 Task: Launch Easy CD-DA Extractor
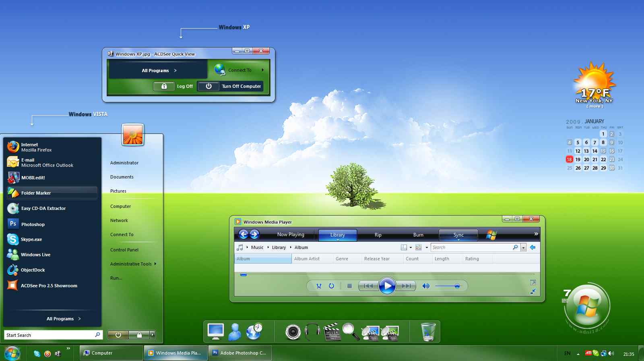click(52, 208)
